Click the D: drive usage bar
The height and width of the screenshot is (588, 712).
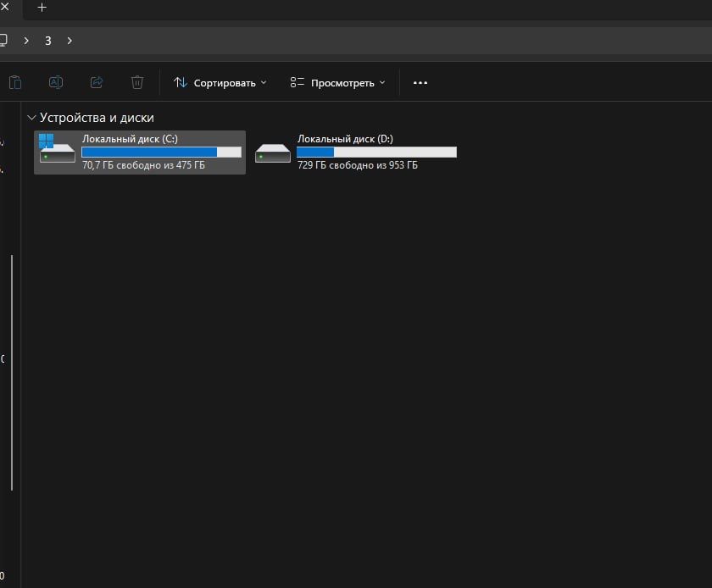click(x=377, y=153)
